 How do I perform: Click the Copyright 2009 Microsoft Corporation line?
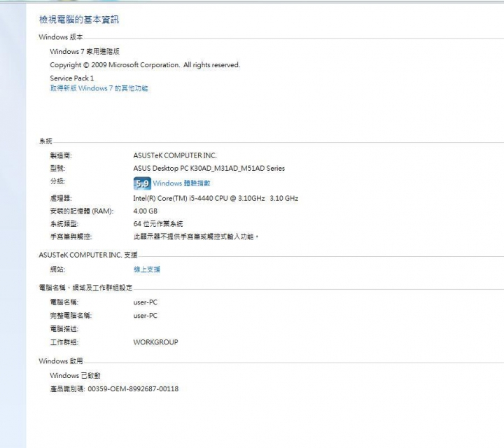pos(145,65)
